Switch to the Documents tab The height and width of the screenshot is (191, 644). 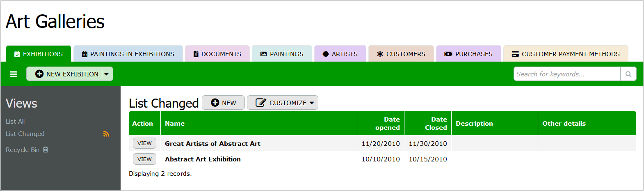[217, 54]
